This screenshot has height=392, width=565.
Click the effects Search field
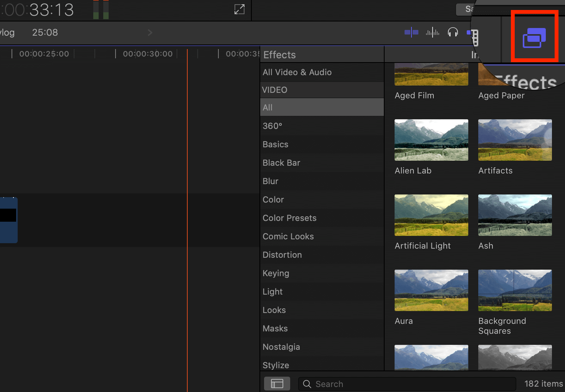407,384
